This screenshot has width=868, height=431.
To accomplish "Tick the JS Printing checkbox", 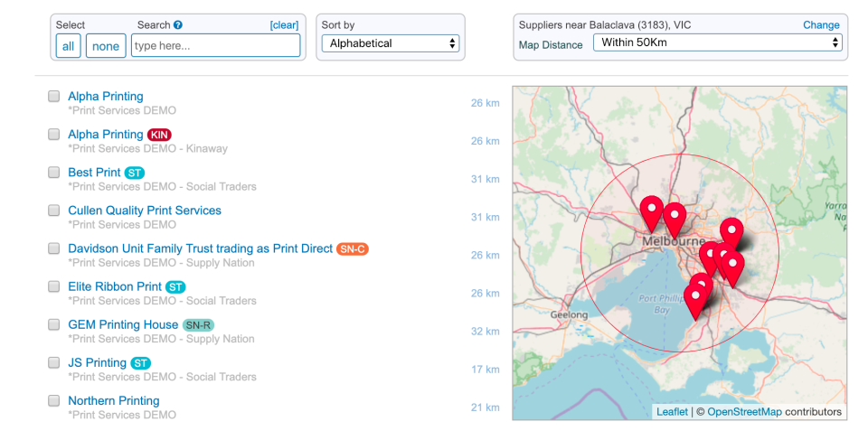I will tap(53, 362).
